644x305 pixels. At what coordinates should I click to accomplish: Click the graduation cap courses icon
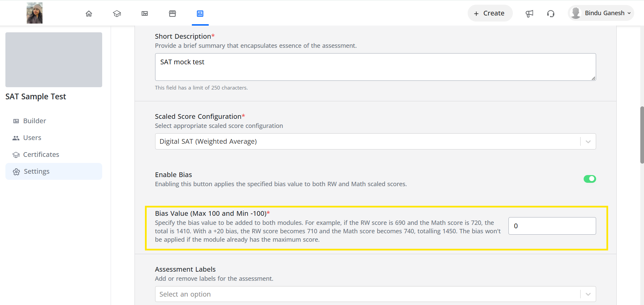117,13
